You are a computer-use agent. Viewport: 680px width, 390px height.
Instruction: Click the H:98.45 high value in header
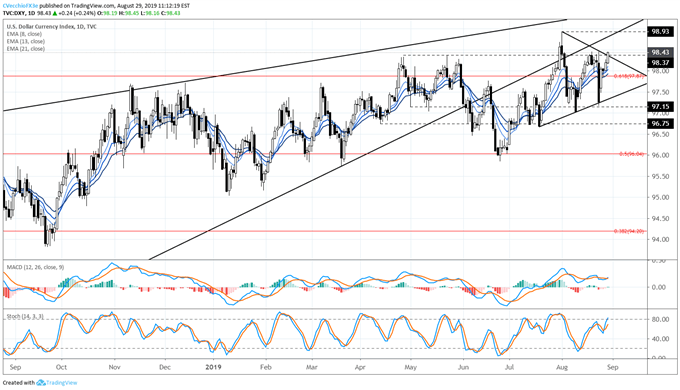click(128, 13)
